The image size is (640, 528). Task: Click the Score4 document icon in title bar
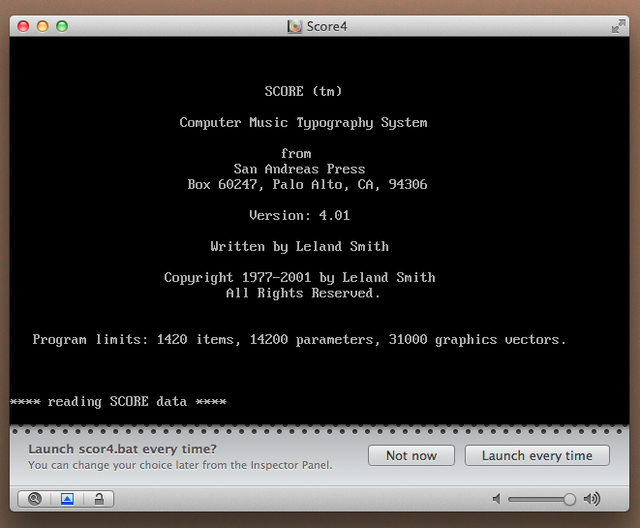[x=294, y=26]
